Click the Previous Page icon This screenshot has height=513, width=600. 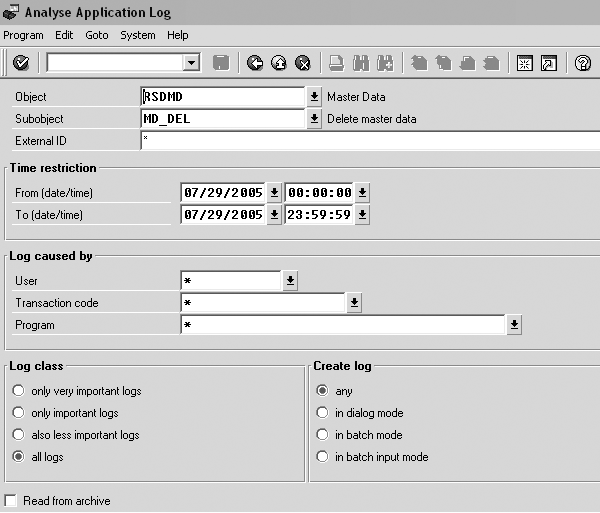443,63
